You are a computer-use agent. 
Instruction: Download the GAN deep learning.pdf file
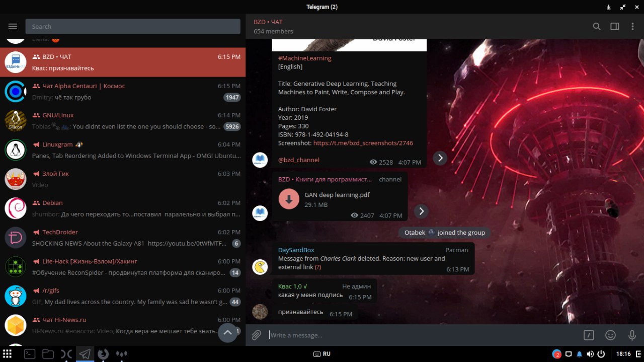(x=289, y=198)
